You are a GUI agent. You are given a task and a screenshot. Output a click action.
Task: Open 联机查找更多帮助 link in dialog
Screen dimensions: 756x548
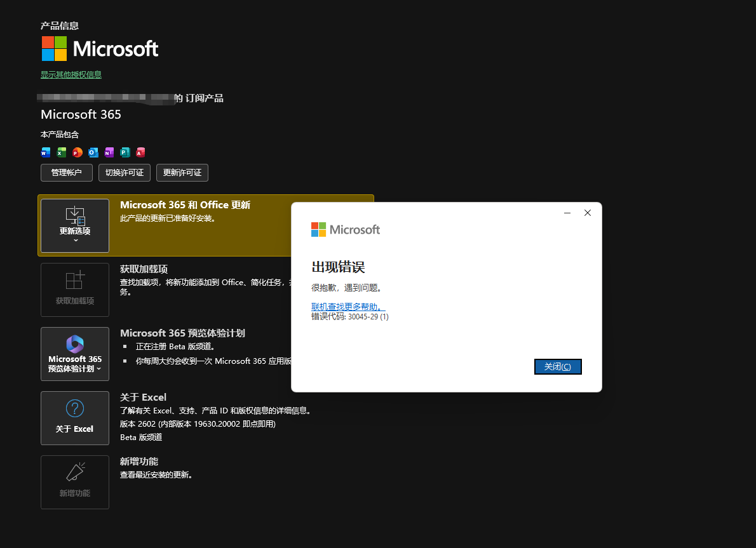[x=348, y=307]
